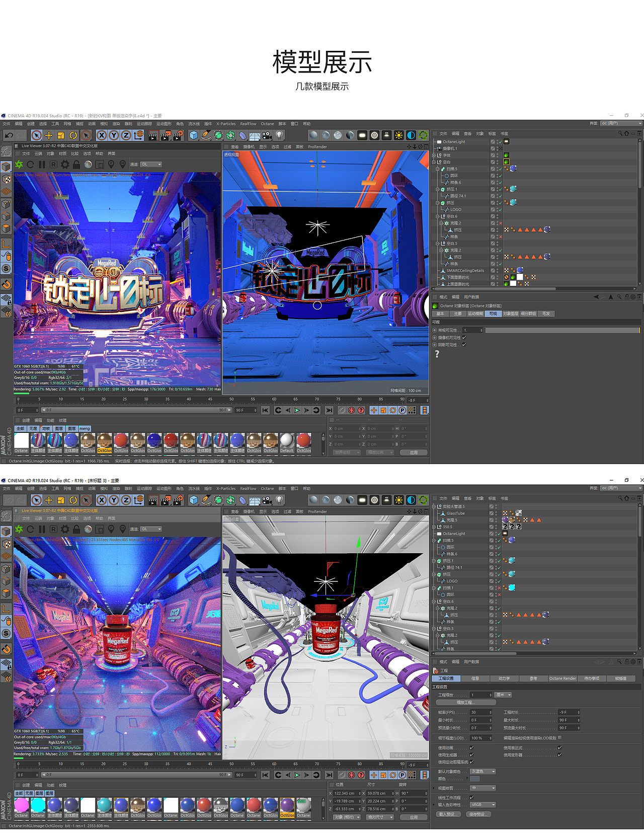Click the coordinate system icon in 单旋渲染字体.c4d window

click(x=139, y=135)
